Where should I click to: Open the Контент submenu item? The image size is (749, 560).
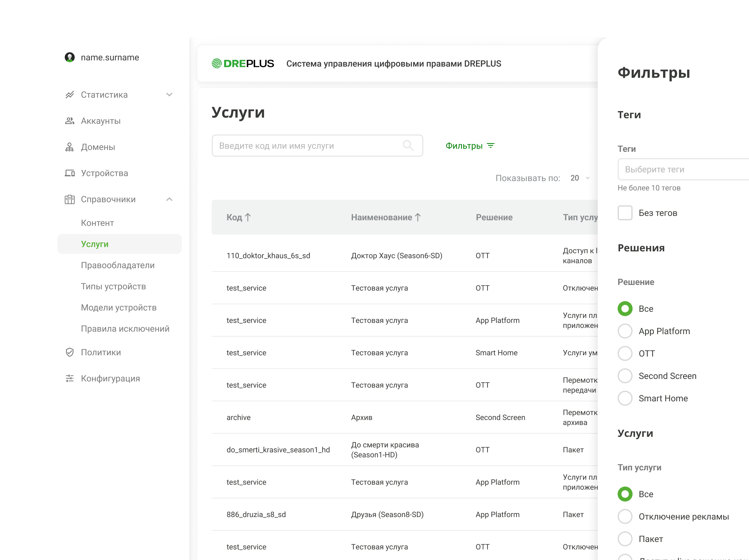pos(97,223)
